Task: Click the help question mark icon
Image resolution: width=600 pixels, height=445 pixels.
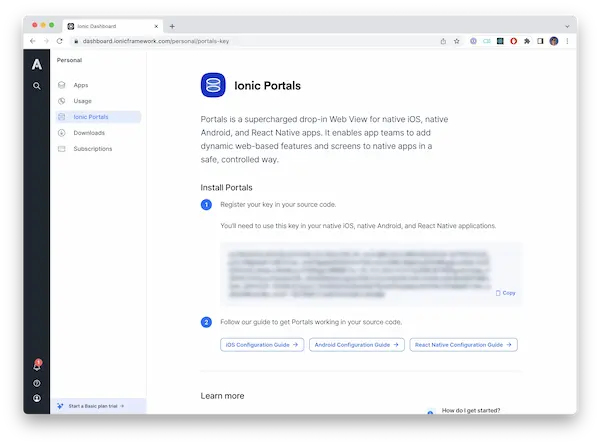Action: click(x=37, y=383)
